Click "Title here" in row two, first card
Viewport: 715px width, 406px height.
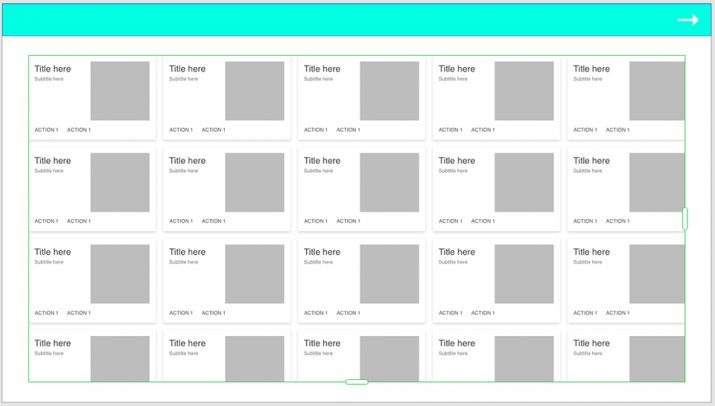53,160
